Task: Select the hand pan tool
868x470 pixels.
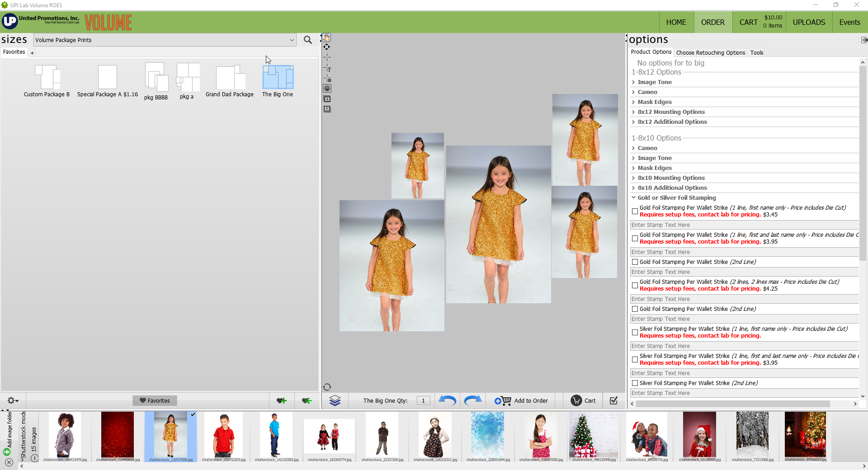Action: point(327,38)
